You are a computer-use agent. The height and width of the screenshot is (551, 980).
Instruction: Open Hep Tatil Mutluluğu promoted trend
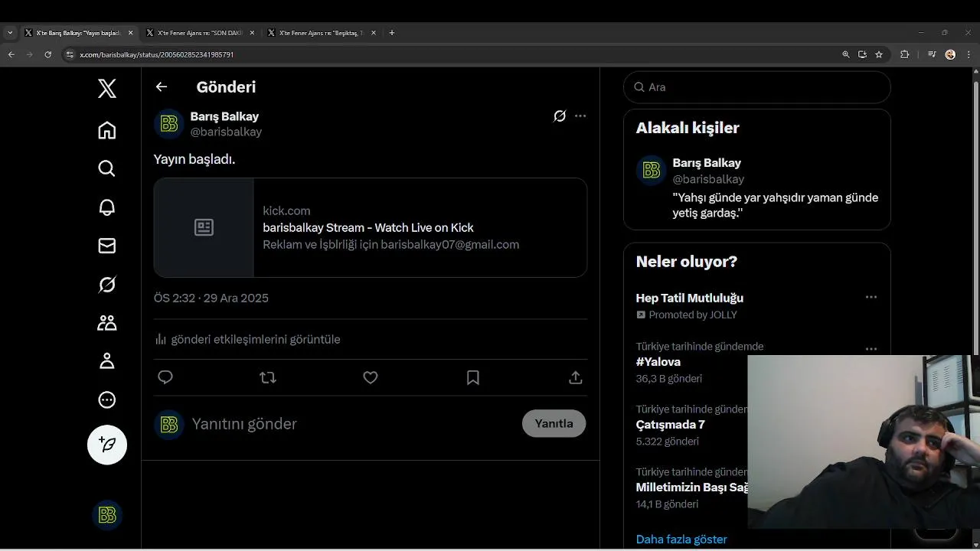click(x=690, y=298)
